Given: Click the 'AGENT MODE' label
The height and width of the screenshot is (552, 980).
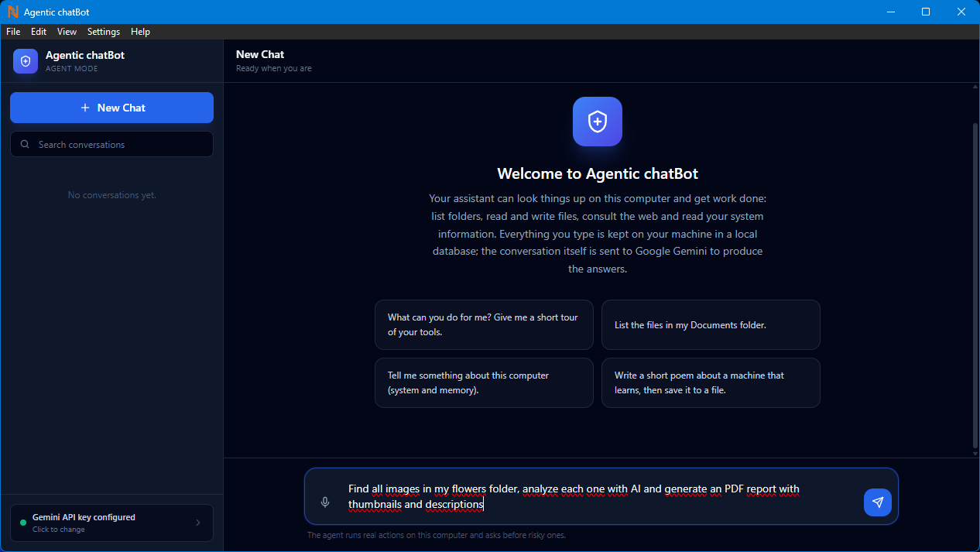Looking at the screenshot, I should coord(72,69).
